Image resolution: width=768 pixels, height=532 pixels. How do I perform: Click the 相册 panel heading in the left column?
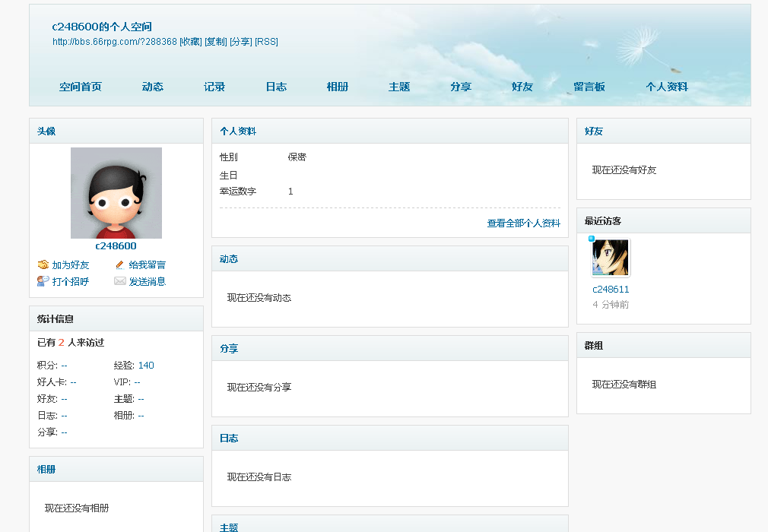(x=46, y=470)
